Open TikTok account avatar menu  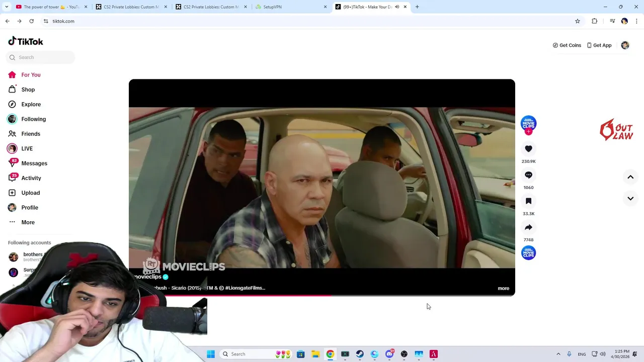pos(625,45)
